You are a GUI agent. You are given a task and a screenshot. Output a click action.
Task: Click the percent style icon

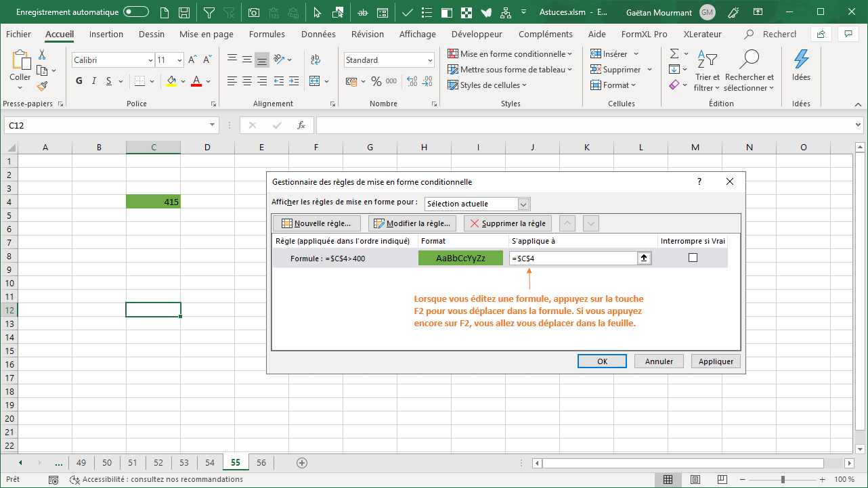pyautogui.click(x=376, y=81)
